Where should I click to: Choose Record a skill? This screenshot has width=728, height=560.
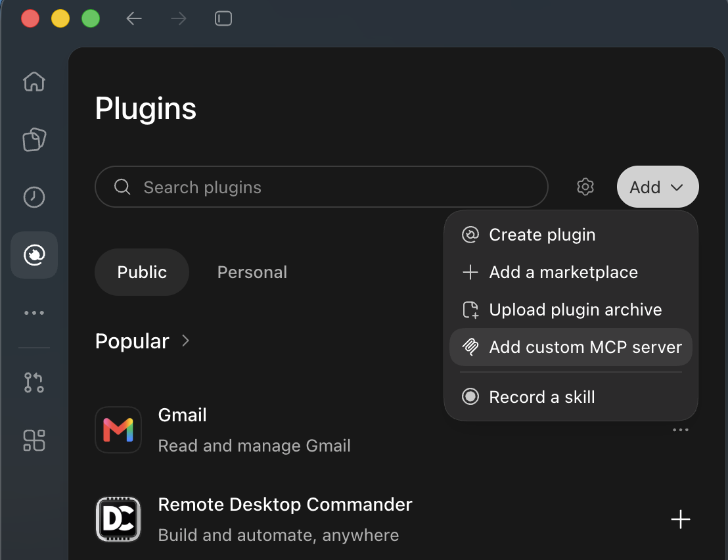(570, 397)
